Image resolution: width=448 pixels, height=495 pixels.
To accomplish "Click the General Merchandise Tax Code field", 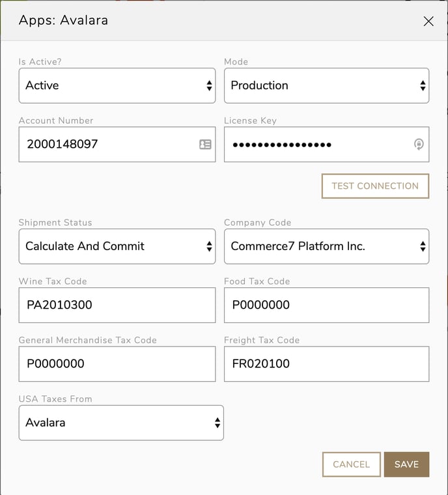I will click(x=117, y=363).
